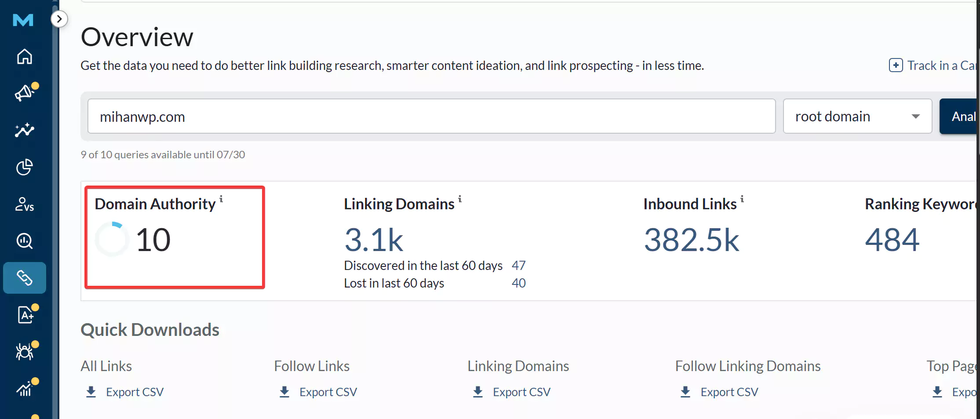
Task: Click download icon for Linking Domains export
Action: click(x=478, y=392)
